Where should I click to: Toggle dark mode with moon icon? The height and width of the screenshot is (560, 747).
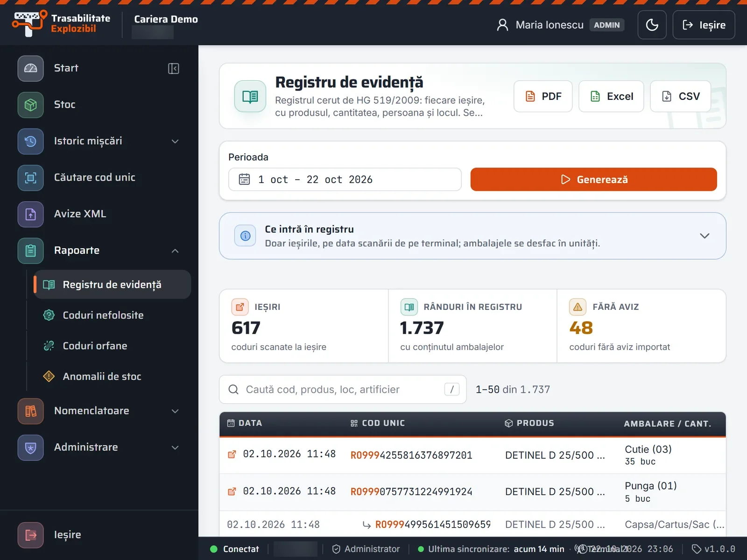652,25
